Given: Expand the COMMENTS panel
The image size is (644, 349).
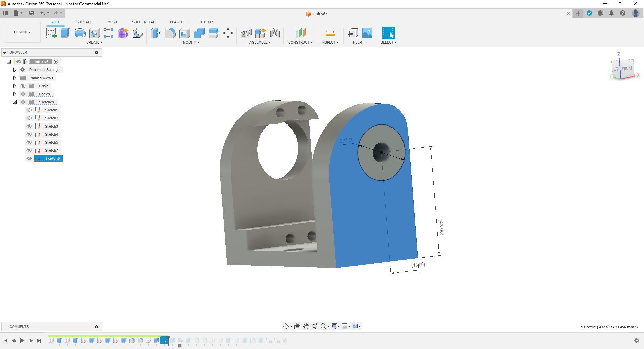Looking at the screenshot, I should pyautogui.click(x=96, y=327).
